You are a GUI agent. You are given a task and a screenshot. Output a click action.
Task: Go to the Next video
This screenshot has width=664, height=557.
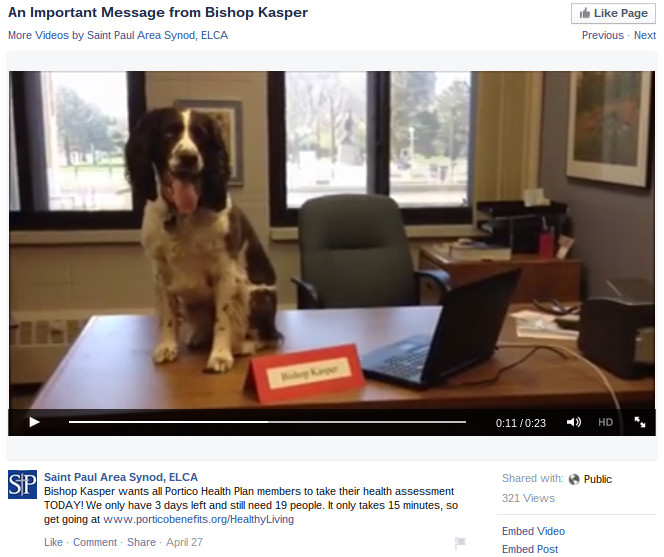(x=645, y=35)
